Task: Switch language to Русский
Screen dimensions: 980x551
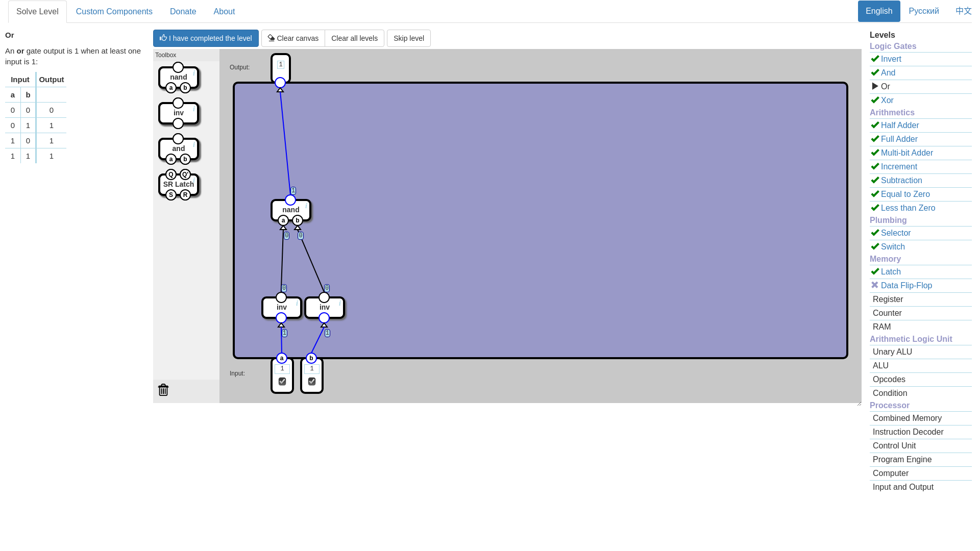Action: point(923,11)
